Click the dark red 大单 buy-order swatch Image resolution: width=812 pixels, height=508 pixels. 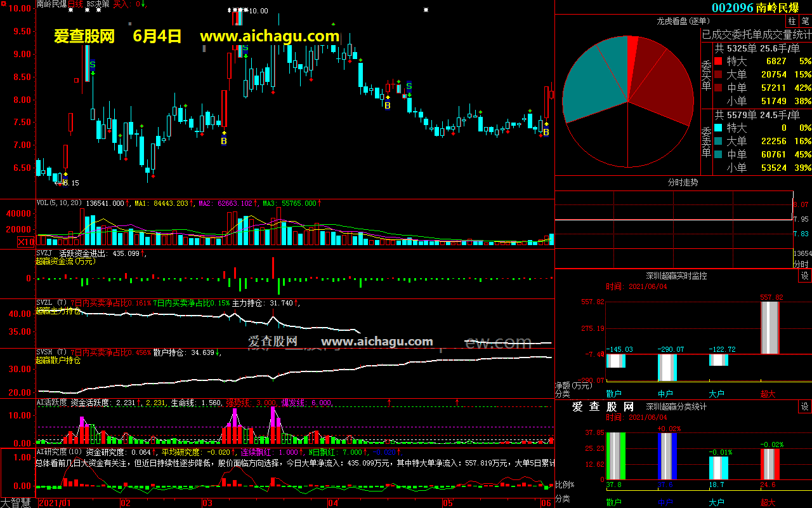coord(718,75)
